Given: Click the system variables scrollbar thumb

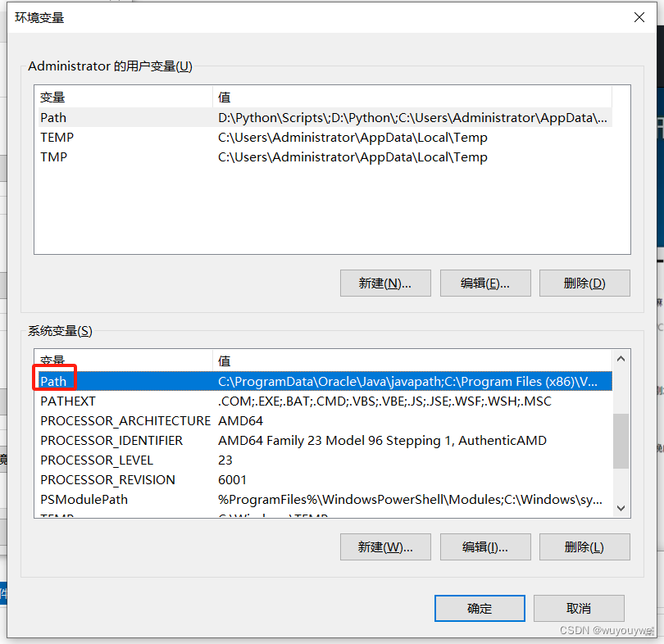Looking at the screenshot, I should pyautogui.click(x=621, y=441).
